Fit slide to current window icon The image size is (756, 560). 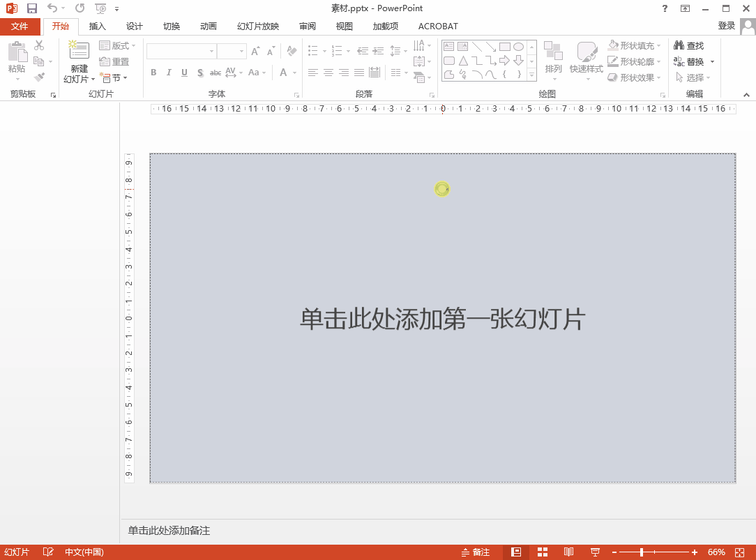tap(739, 552)
